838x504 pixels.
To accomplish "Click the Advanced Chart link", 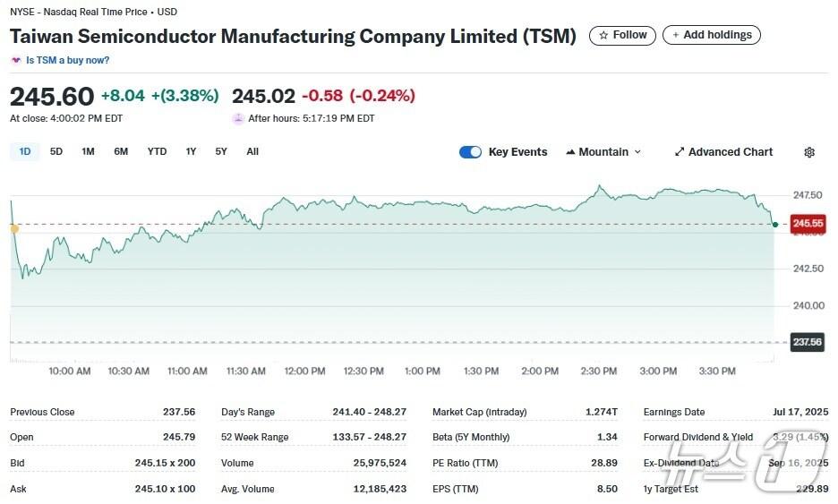I will (x=730, y=152).
